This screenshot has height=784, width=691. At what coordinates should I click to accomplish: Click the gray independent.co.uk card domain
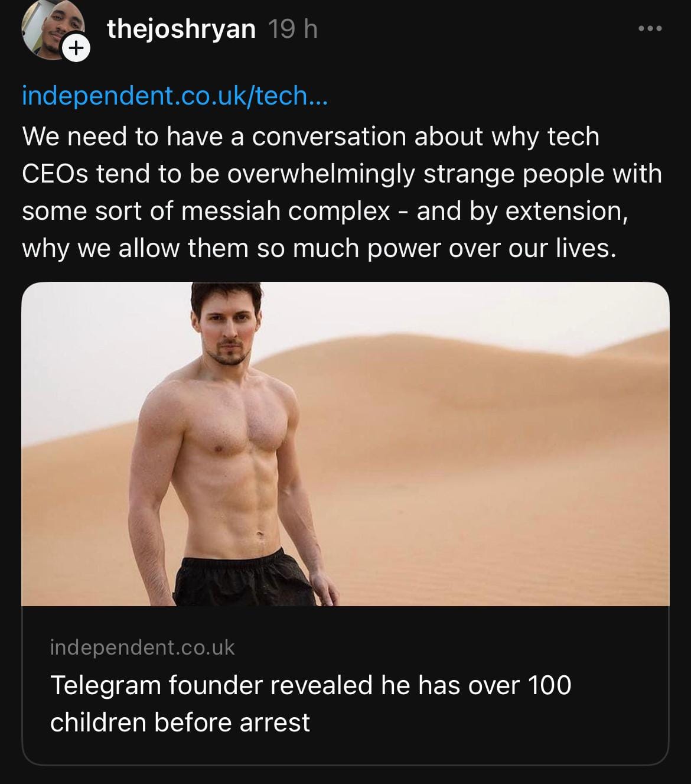click(142, 648)
